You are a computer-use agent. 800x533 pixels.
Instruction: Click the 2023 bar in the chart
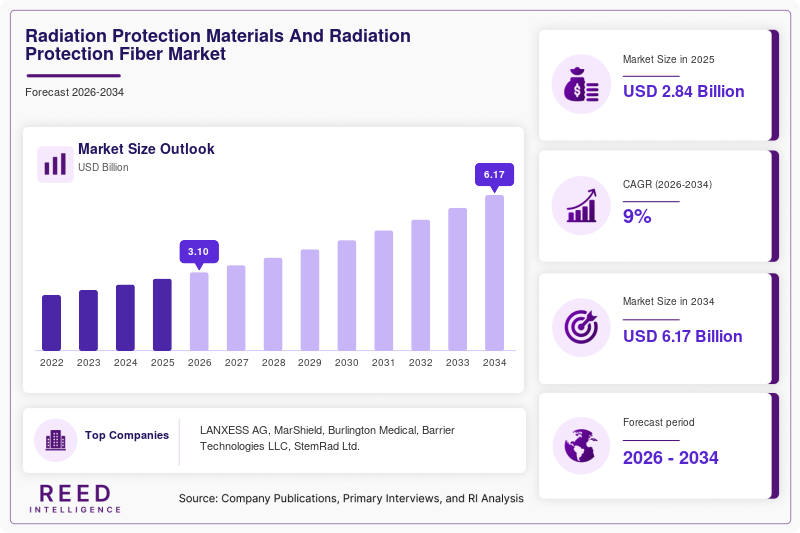coord(88,320)
